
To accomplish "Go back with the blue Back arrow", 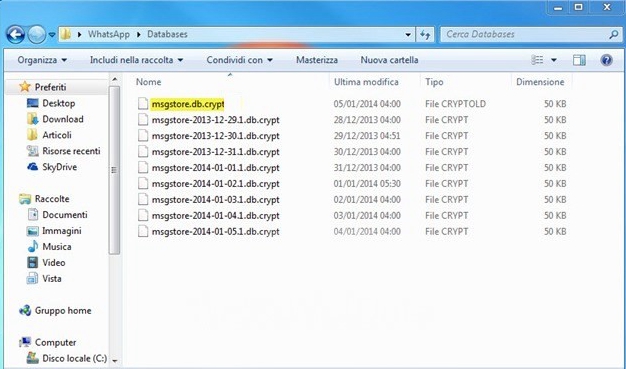I will (16, 35).
